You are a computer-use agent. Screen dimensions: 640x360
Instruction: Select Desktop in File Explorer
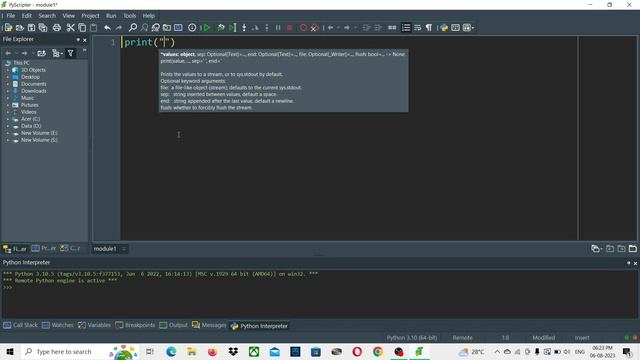(30, 77)
